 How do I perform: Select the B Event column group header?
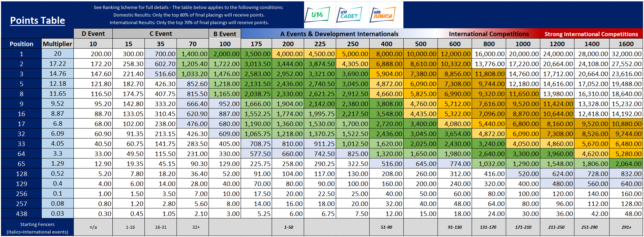click(225, 34)
